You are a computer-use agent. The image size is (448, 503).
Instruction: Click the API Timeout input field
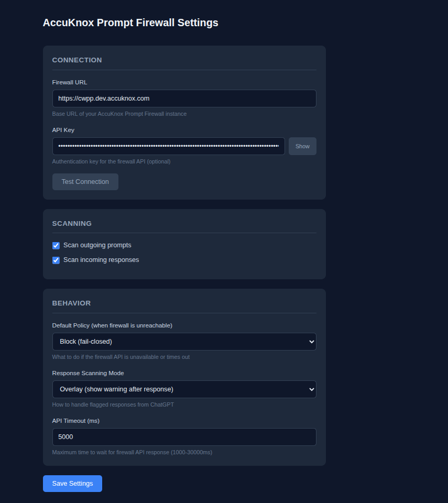[184, 437]
